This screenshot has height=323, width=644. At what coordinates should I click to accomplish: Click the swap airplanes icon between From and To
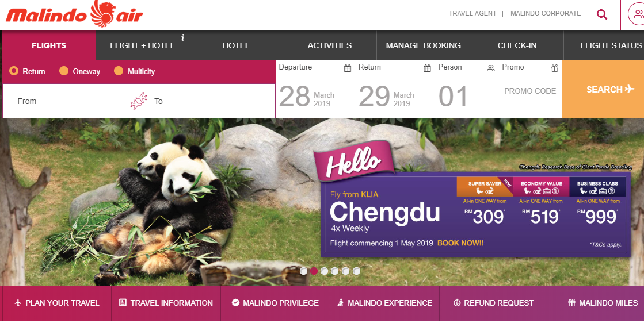139,101
